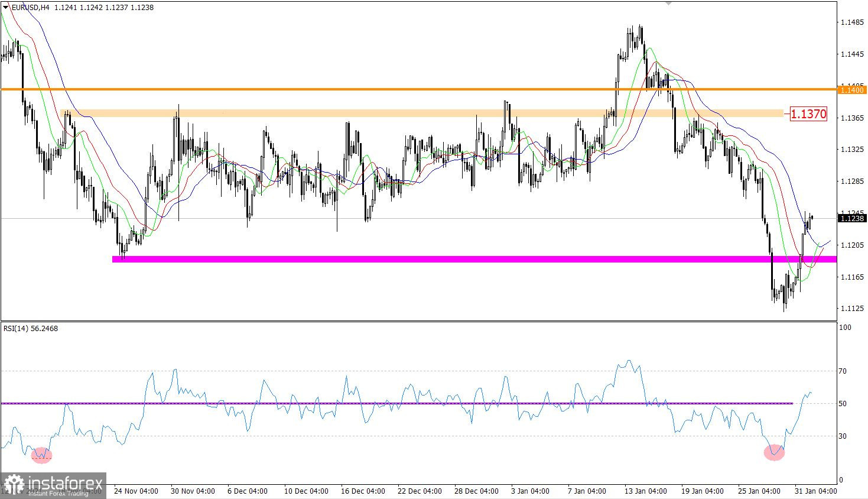Image resolution: width=868 pixels, height=499 pixels.
Task: Select the magenta support level bar
Action: click(474, 259)
